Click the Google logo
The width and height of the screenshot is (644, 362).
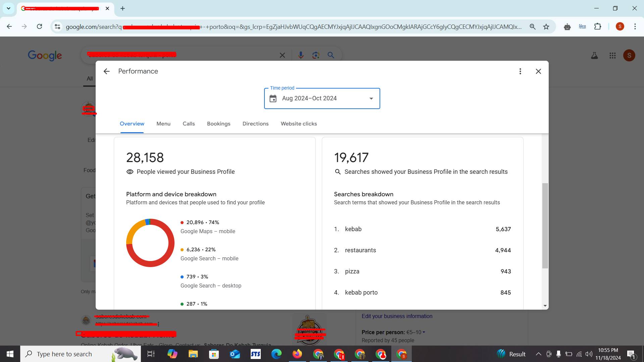click(x=45, y=55)
